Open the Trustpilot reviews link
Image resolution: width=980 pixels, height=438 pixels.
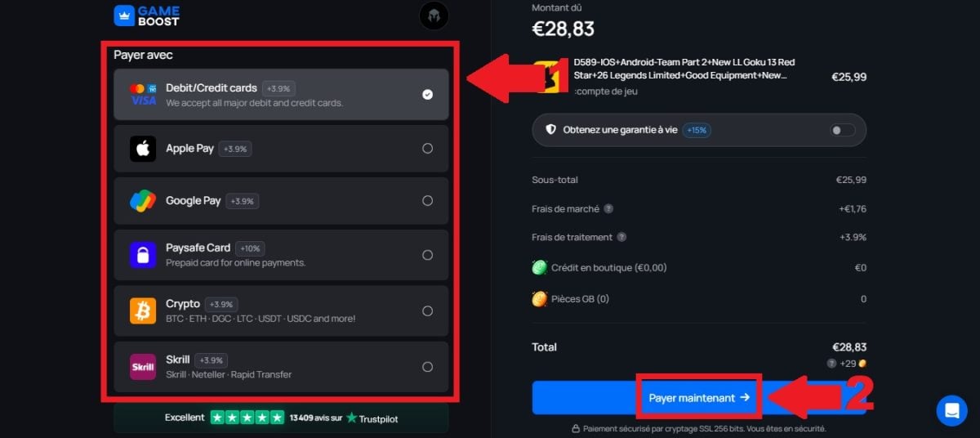point(372,418)
